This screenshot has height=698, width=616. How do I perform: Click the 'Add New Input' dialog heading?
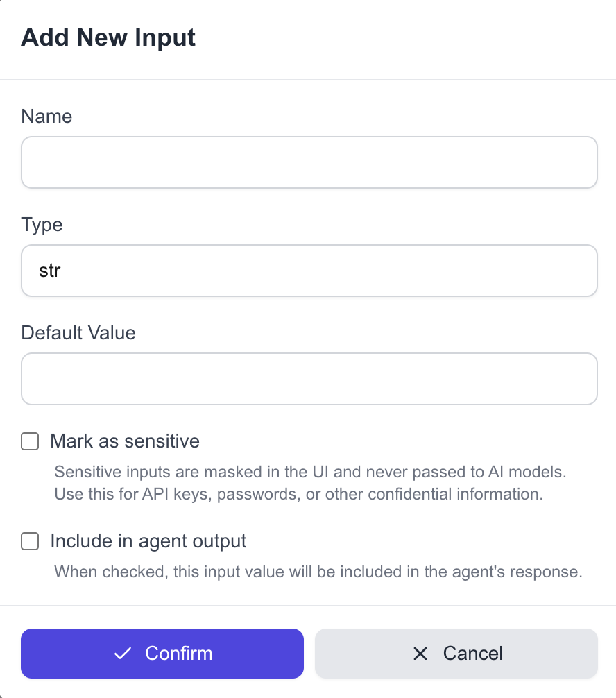click(108, 37)
